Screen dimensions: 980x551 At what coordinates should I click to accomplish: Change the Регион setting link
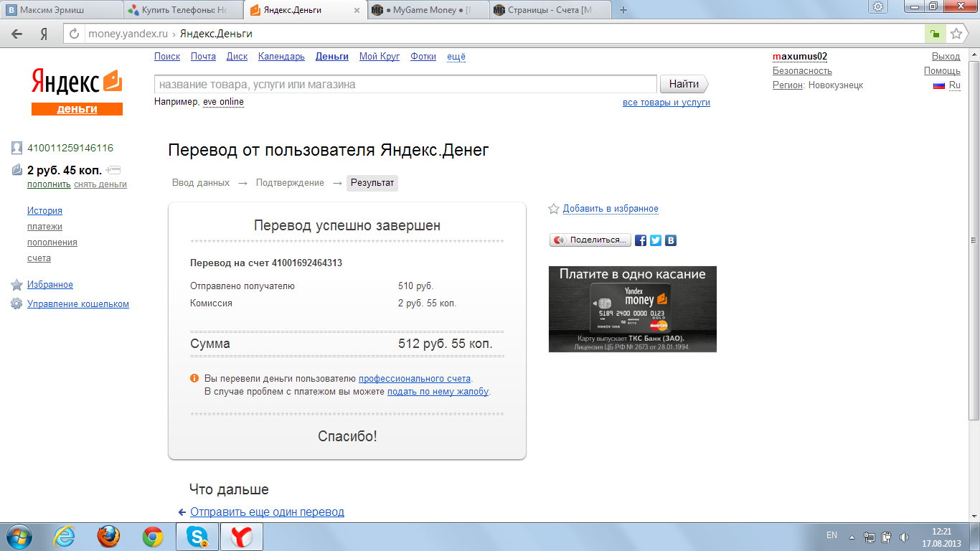click(x=788, y=85)
